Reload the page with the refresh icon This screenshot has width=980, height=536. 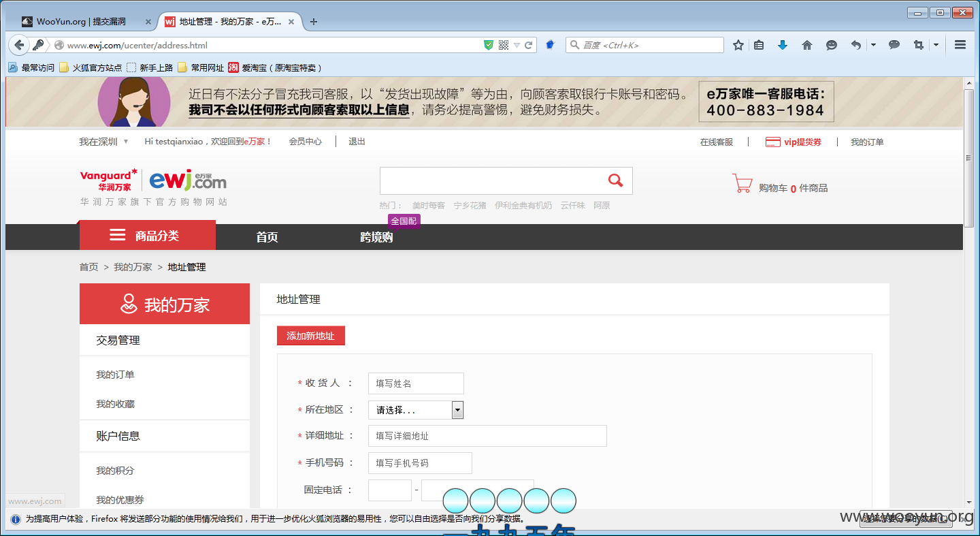click(529, 45)
